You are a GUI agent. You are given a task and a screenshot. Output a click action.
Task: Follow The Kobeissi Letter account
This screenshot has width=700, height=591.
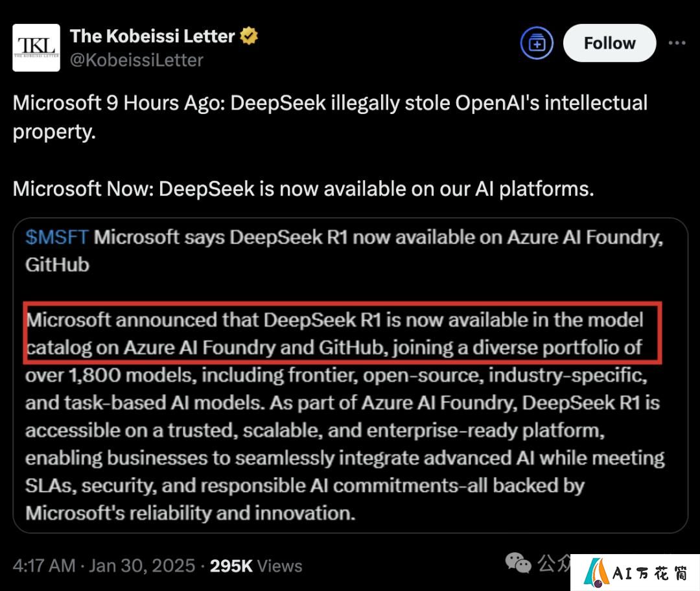pos(609,43)
